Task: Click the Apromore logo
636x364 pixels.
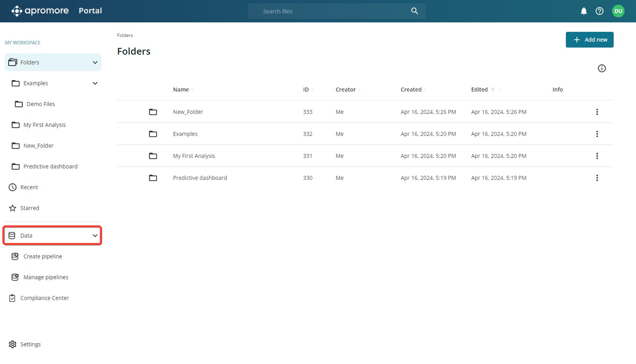Action: coord(40,11)
